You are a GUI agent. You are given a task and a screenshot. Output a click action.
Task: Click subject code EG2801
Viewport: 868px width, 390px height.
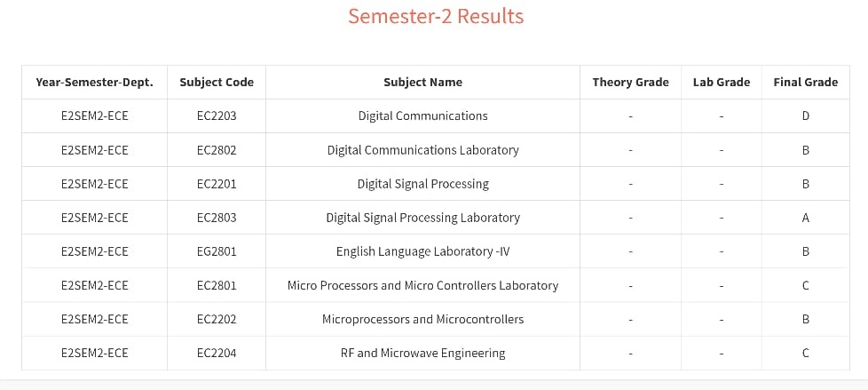point(217,251)
